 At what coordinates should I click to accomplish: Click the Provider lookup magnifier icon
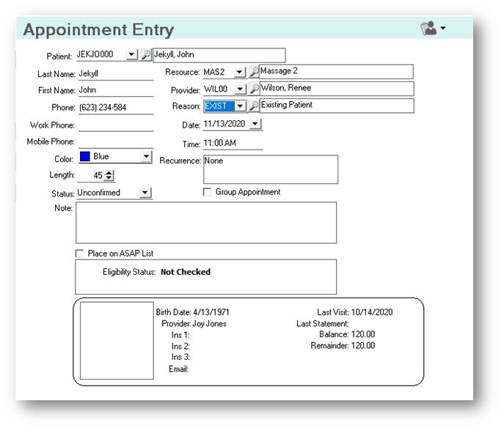coord(254,89)
